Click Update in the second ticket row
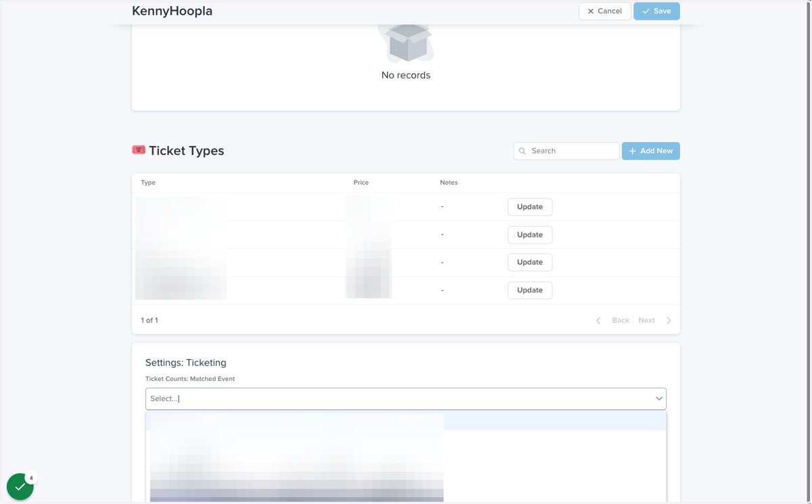This screenshot has height=504, width=812. pos(530,235)
